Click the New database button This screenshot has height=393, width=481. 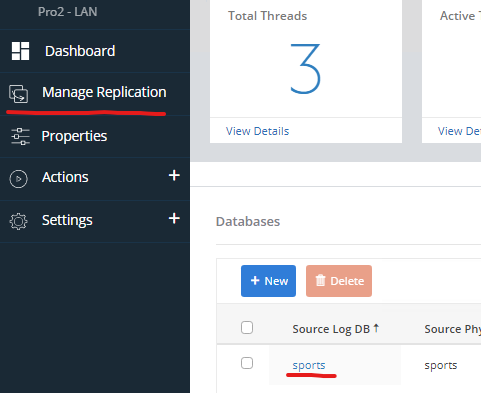[x=268, y=281]
